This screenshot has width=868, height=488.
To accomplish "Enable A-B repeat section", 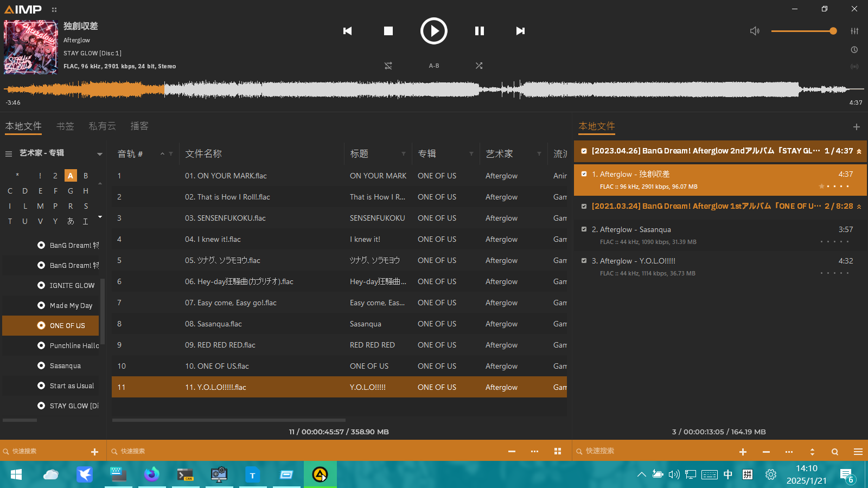I will click(x=434, y=66).
